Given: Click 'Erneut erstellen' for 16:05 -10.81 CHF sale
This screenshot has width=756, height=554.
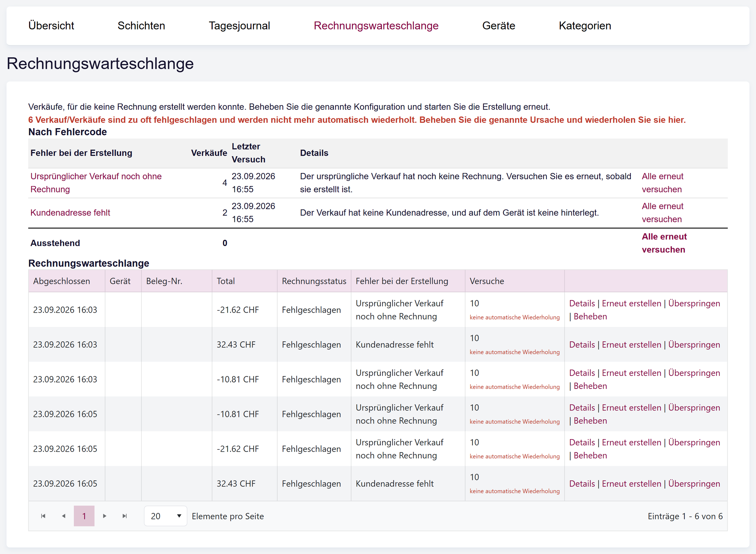Looking at the screenshot, I should 632,408.
